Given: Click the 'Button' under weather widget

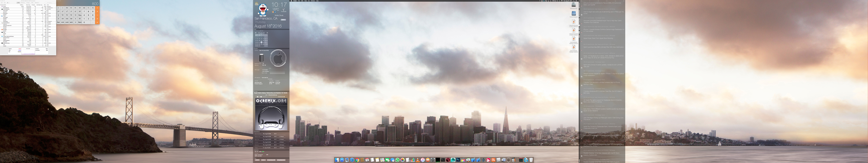Looking at the screenshot, I should [x=283, y=20].
